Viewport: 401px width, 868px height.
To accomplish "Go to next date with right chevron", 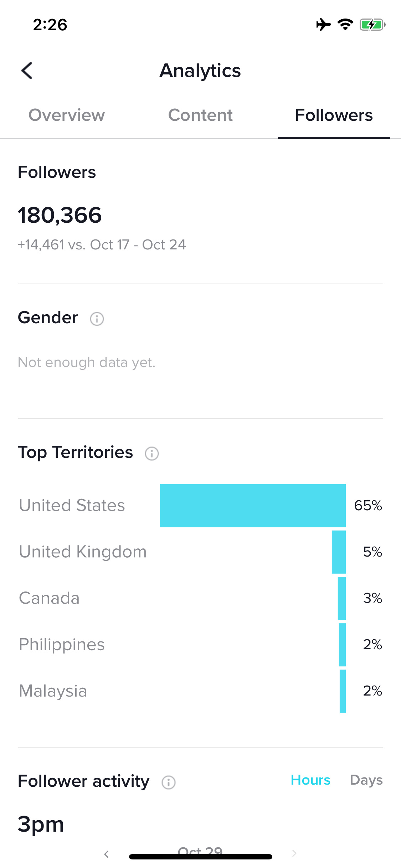I will [294, 853].
